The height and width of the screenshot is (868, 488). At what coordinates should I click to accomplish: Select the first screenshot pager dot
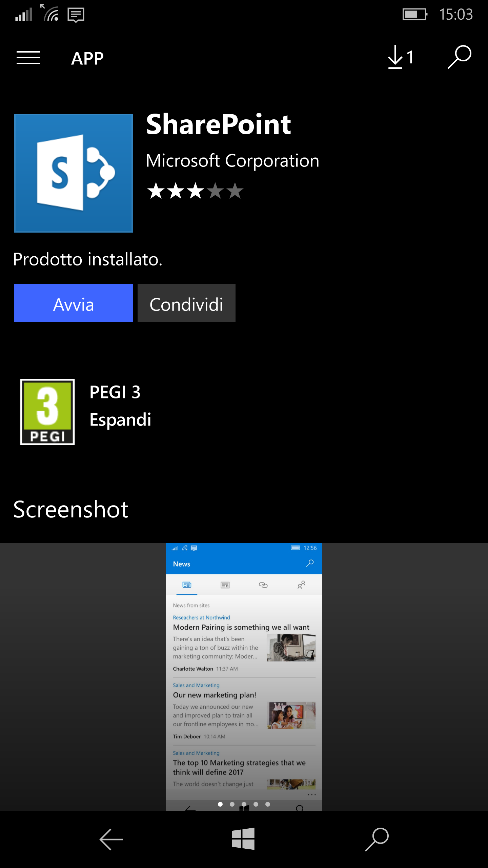pos(220,804)
